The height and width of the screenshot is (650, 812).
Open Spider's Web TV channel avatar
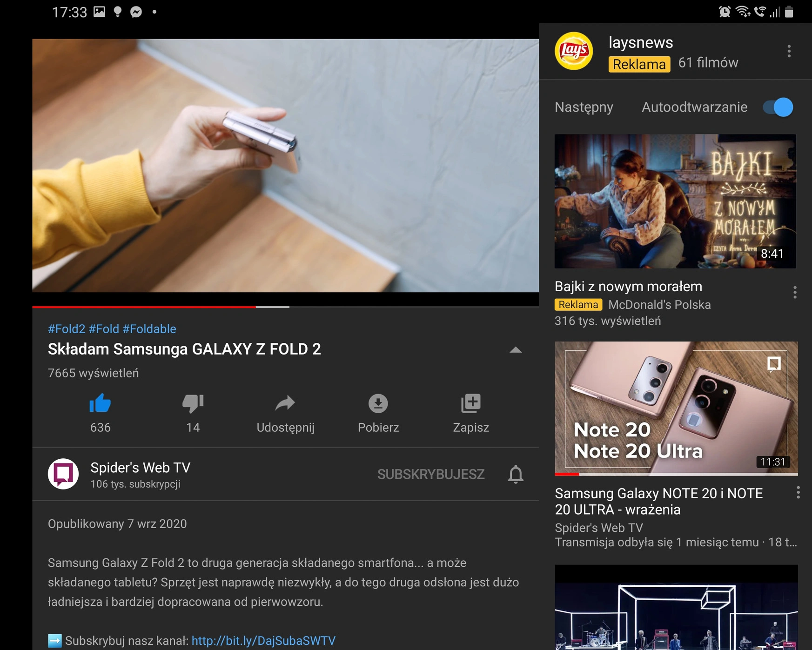tap(63, 474)
